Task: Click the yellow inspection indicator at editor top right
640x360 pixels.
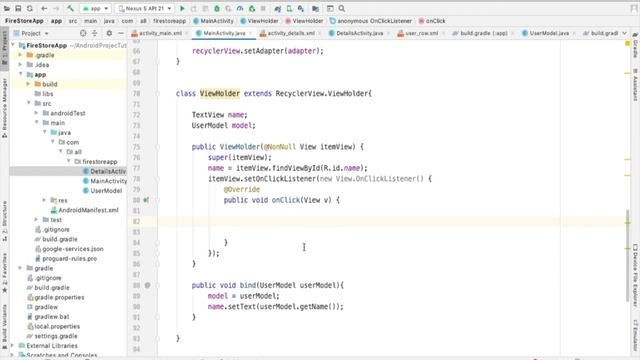Action: [628, 44]
